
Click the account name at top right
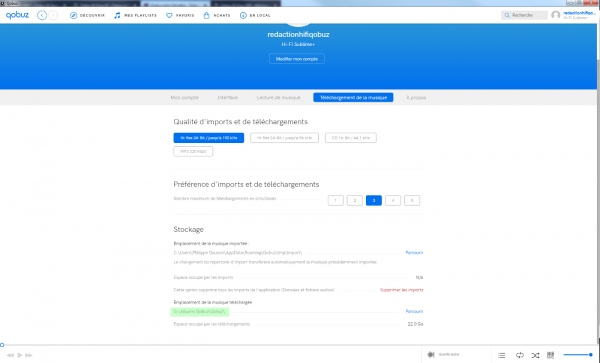click(x=579, y=13)
